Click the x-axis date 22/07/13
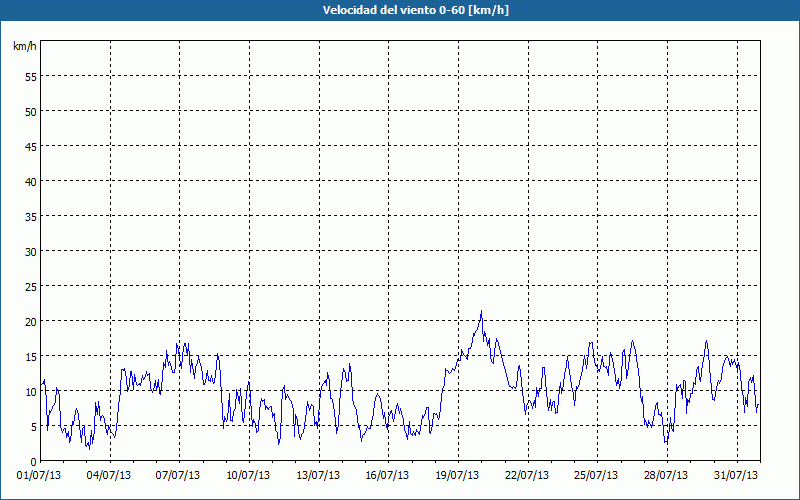This screenshot has height=500, width=800. point(527,476)
